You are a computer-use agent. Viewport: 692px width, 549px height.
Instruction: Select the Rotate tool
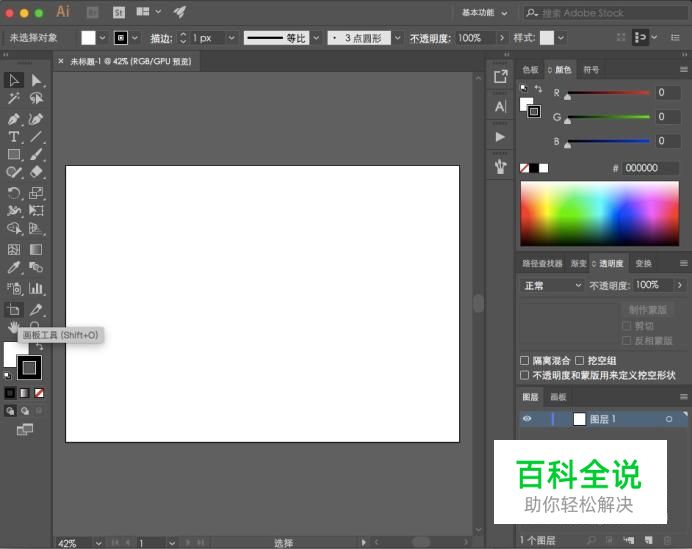coord(14,193)
